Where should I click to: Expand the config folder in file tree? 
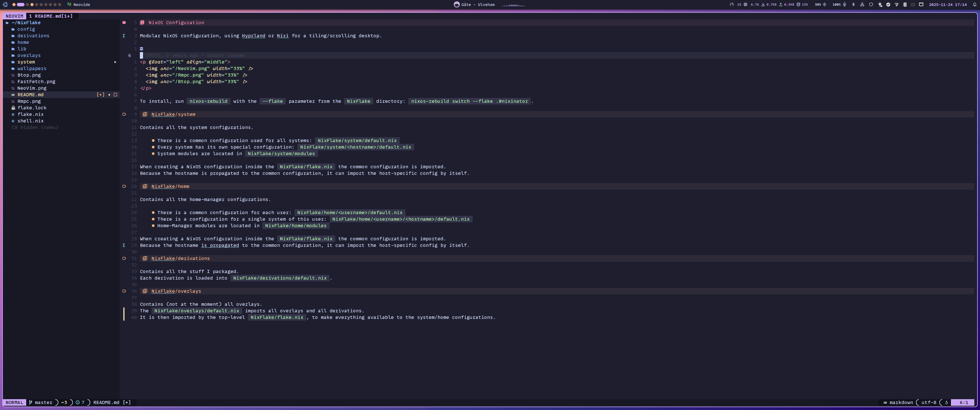point(26,29)
